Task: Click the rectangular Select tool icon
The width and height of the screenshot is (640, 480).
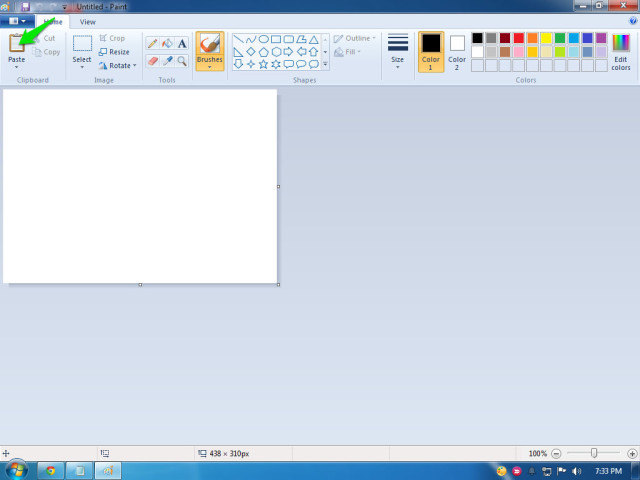Action: pos(82,44)
